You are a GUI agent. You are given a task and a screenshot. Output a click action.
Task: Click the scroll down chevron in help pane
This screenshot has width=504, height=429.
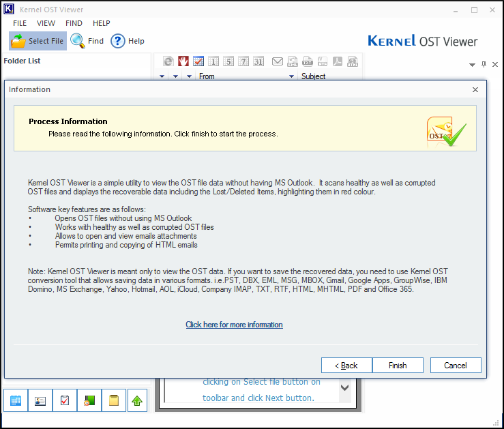344,387
